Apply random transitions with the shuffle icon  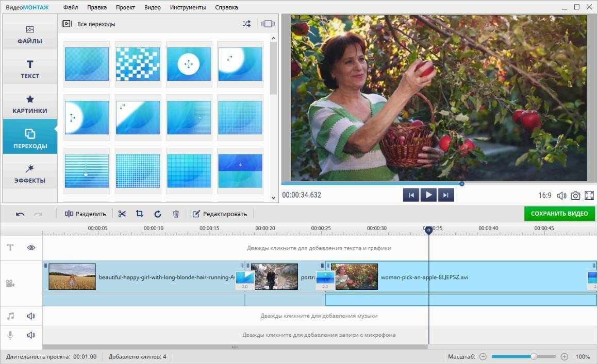coord(247,24)
